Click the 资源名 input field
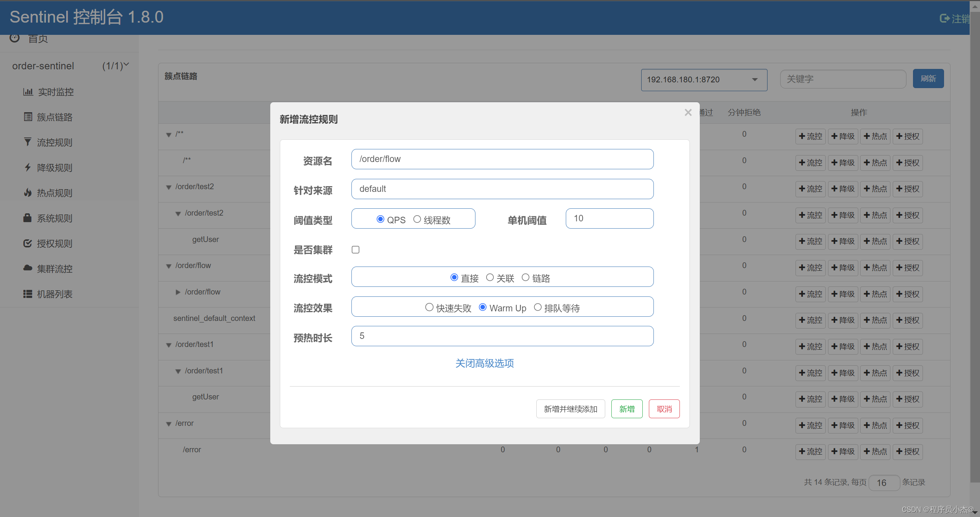 [502, 159]
